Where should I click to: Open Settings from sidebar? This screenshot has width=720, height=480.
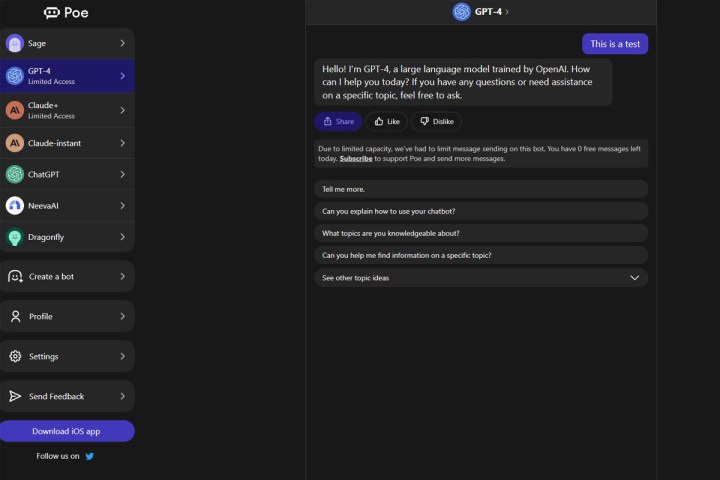click(67, 356)
